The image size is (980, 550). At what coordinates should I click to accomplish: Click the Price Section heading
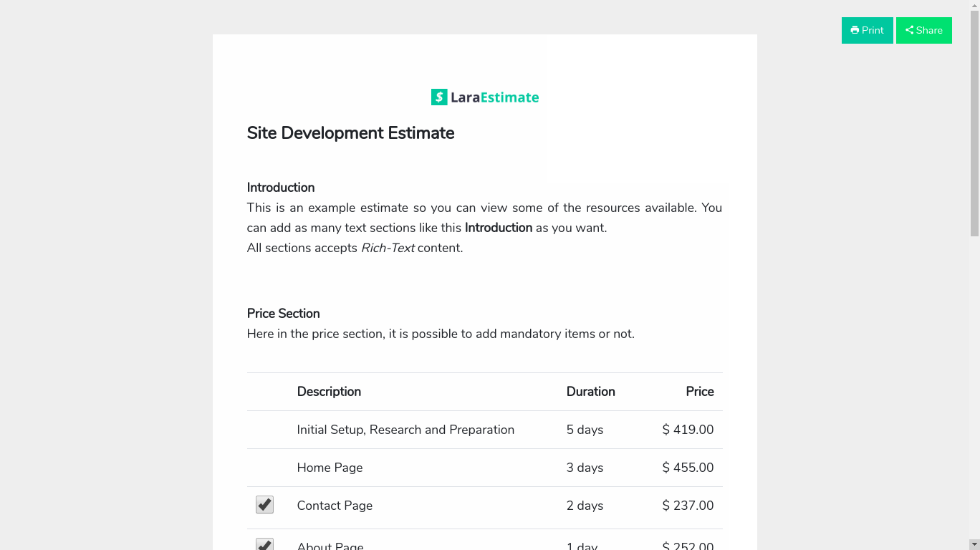pyautogui.click(x=283, y=314)
